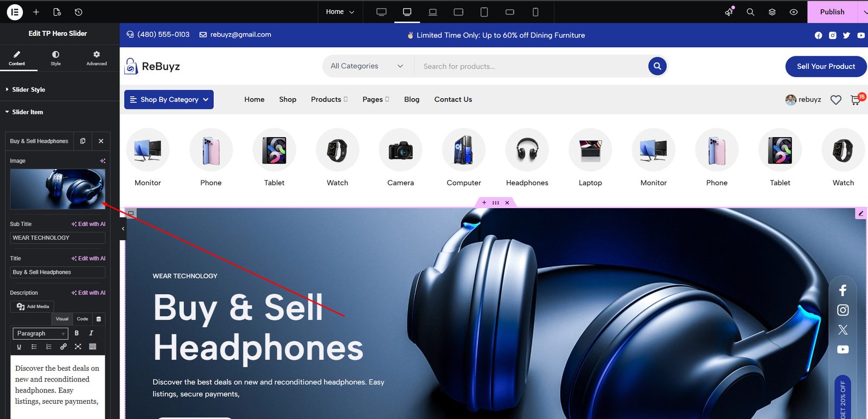This screenshot has height=419, width=868.
Task: Select the Laptop device preview icon
Action: pyautogui.click(x=433, y=12)
